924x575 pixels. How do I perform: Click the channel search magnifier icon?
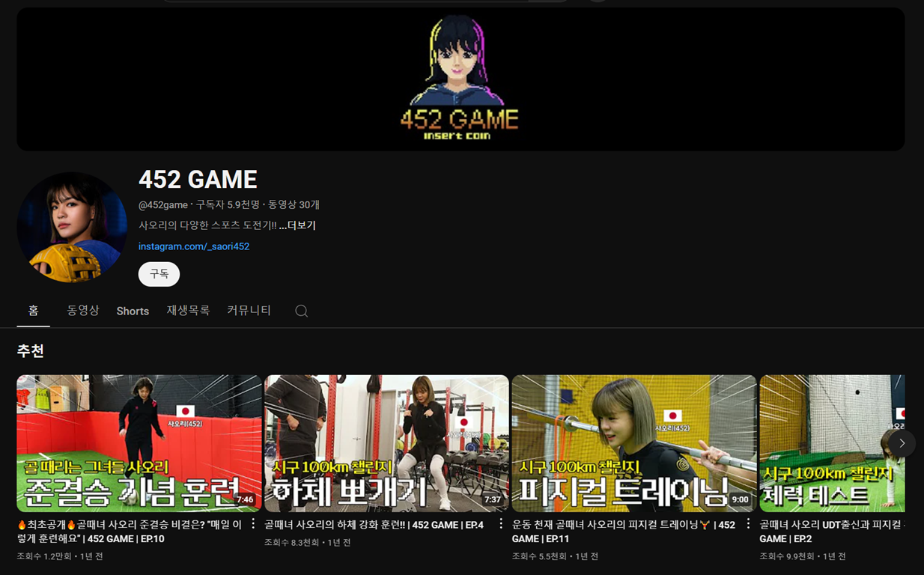pyautogui.click(x=301, y=311)
